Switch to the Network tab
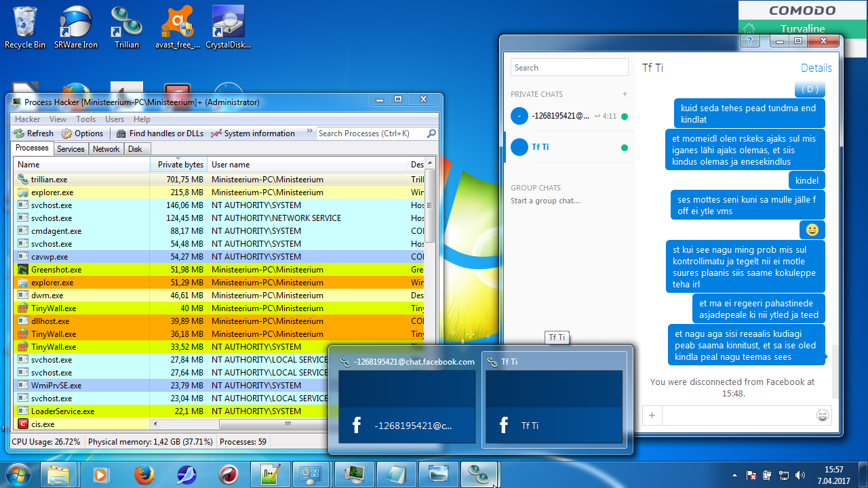868x488 pixels. 106,149
